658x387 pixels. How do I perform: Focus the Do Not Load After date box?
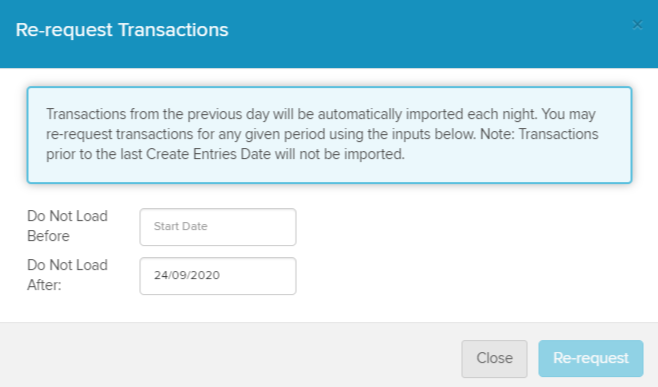coord(218,276)
